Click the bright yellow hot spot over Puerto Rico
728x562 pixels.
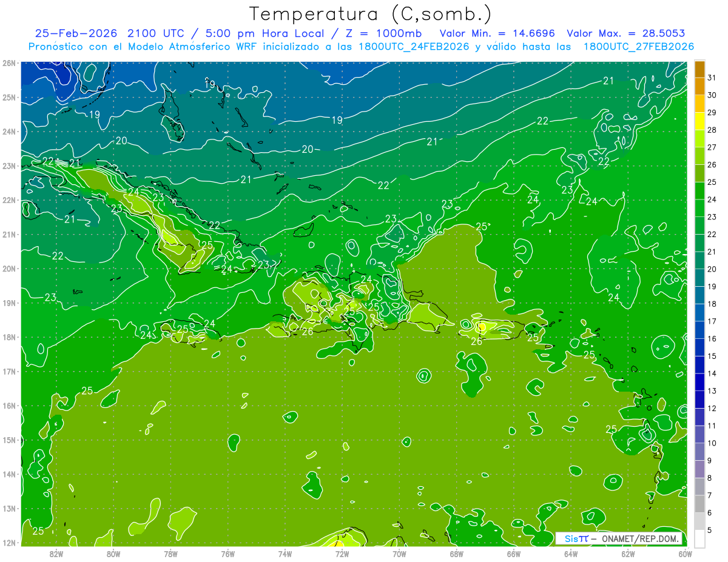click(x=482, y=327)
